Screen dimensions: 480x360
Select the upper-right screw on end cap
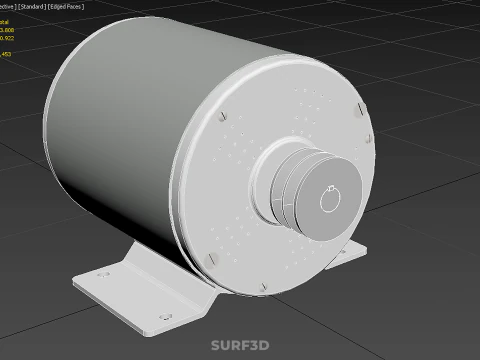click(360, 109)
